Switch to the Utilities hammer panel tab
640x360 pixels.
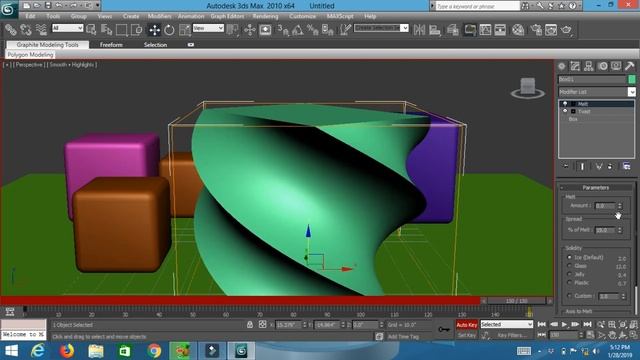[x=629, y=66]
